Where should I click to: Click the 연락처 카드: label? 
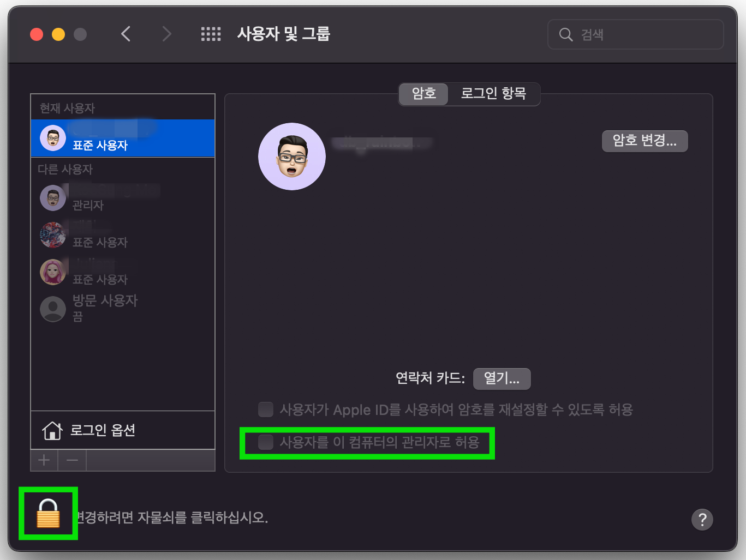click(430, 378)
